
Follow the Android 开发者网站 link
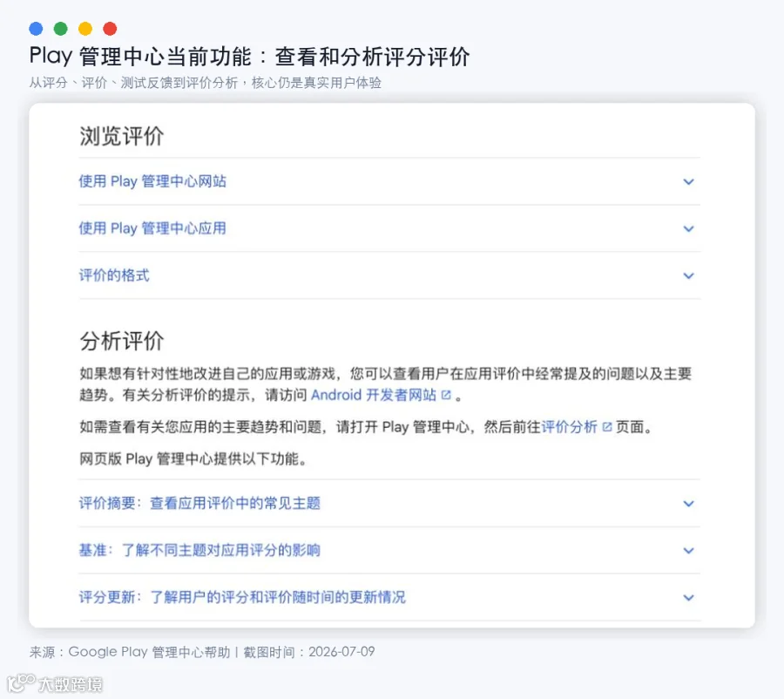coord(374,396)
